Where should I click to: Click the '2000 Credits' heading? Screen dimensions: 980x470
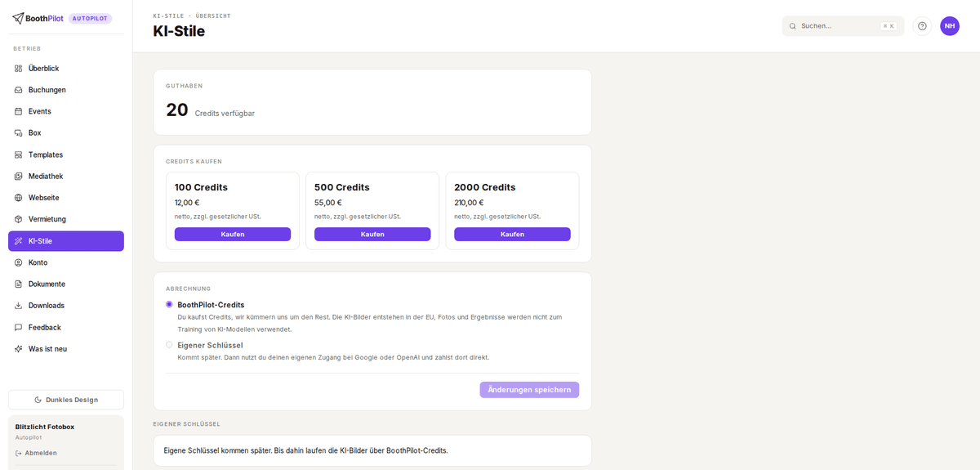point(485,187)
